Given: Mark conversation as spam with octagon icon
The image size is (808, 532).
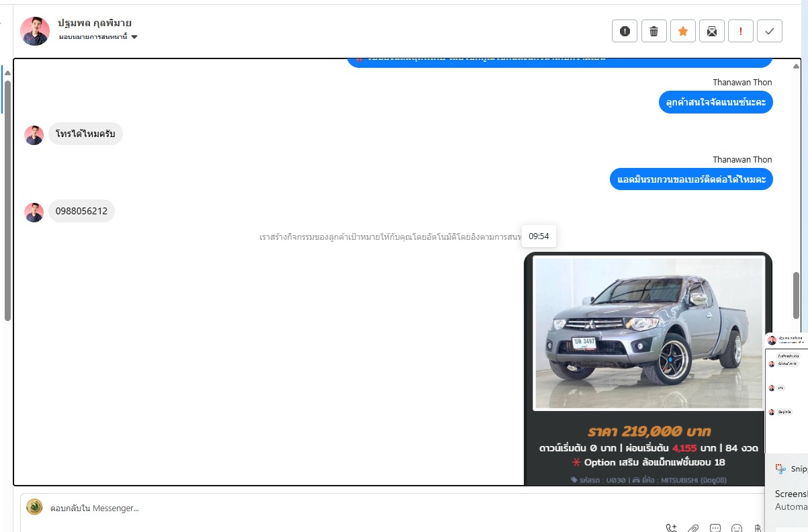Looking at the screenshot, I should (625, 31).
